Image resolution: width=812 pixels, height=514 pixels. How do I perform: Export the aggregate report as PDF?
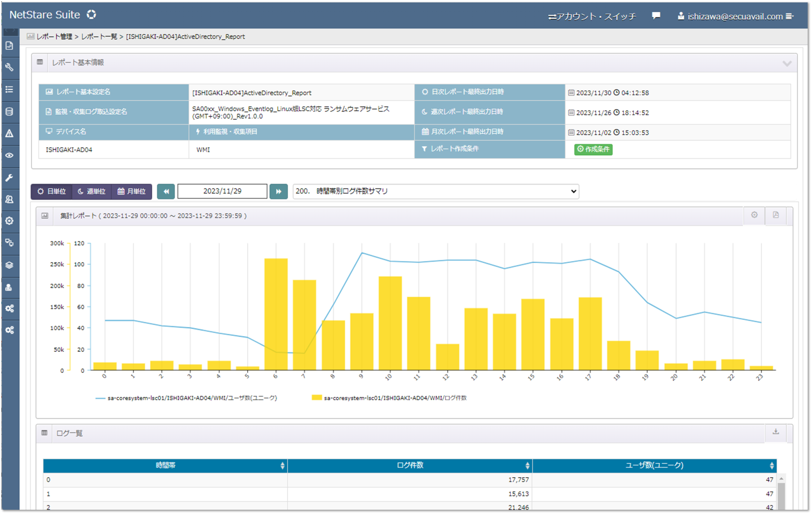pos(775,215)
